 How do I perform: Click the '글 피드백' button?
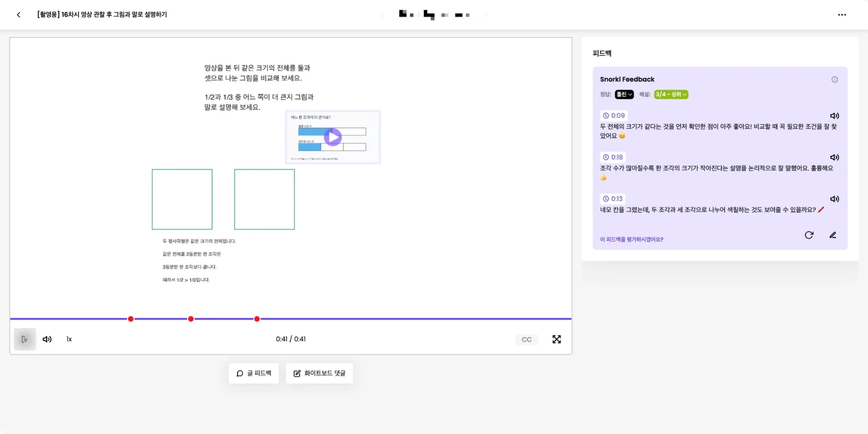point(254,373)
